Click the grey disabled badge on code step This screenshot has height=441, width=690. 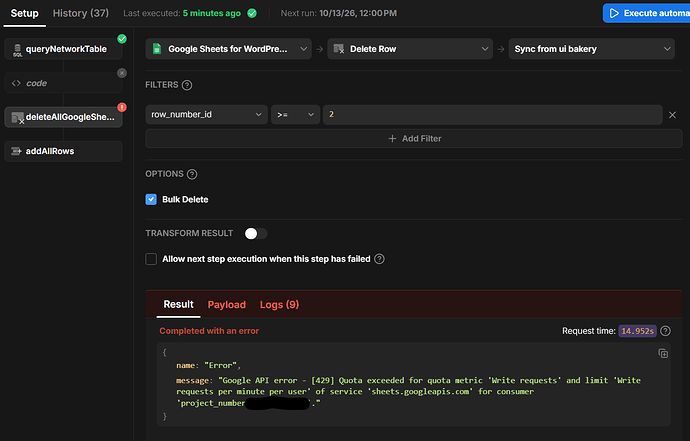click(x=122, y=73)
